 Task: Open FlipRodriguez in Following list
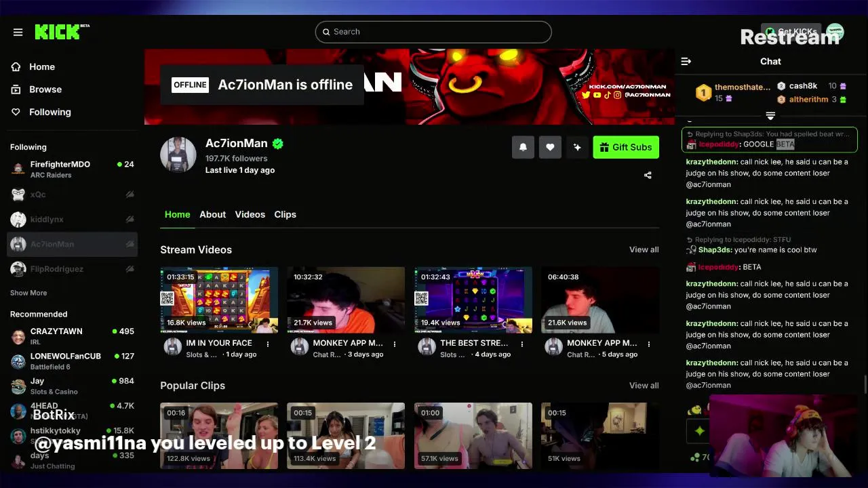point(73,269)
